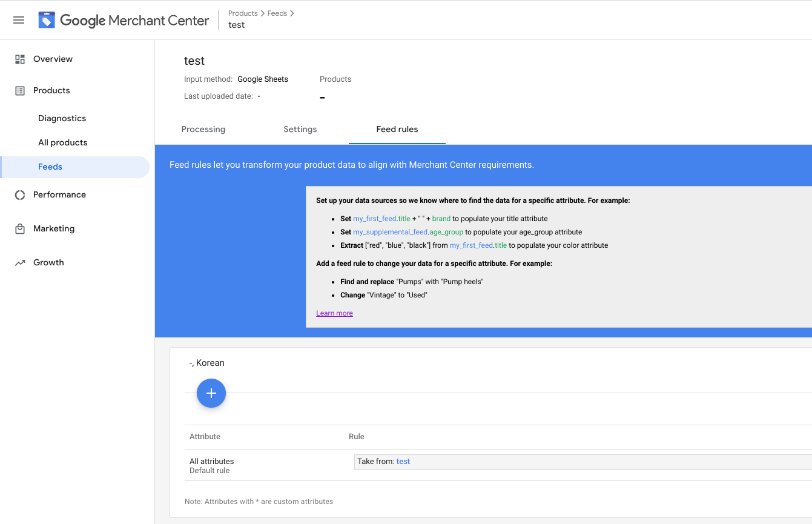
Task: Click the test link in Take from rule
Action: [x=403, y=462]
